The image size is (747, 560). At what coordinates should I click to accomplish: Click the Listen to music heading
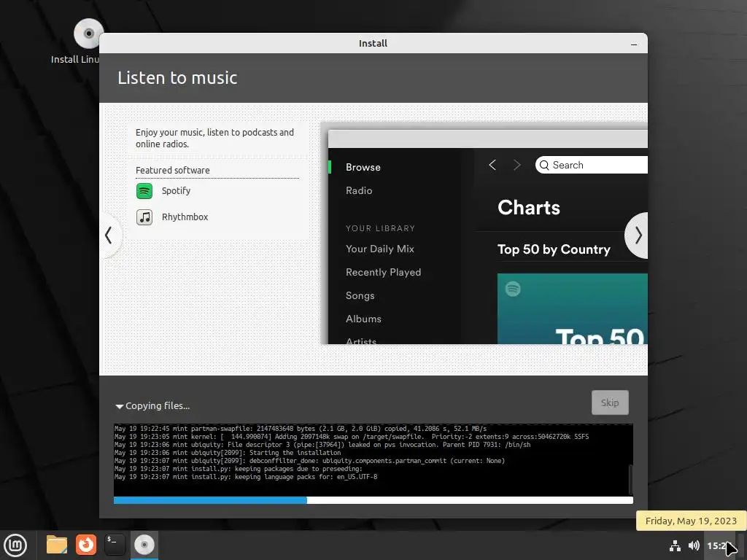pos(177,77)
